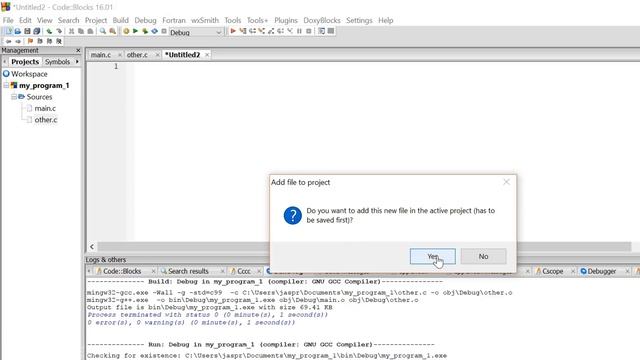The height and width of the screenshot is (360, 640).
Task: Click the Build and run icon
Action: tap(145, 31)
